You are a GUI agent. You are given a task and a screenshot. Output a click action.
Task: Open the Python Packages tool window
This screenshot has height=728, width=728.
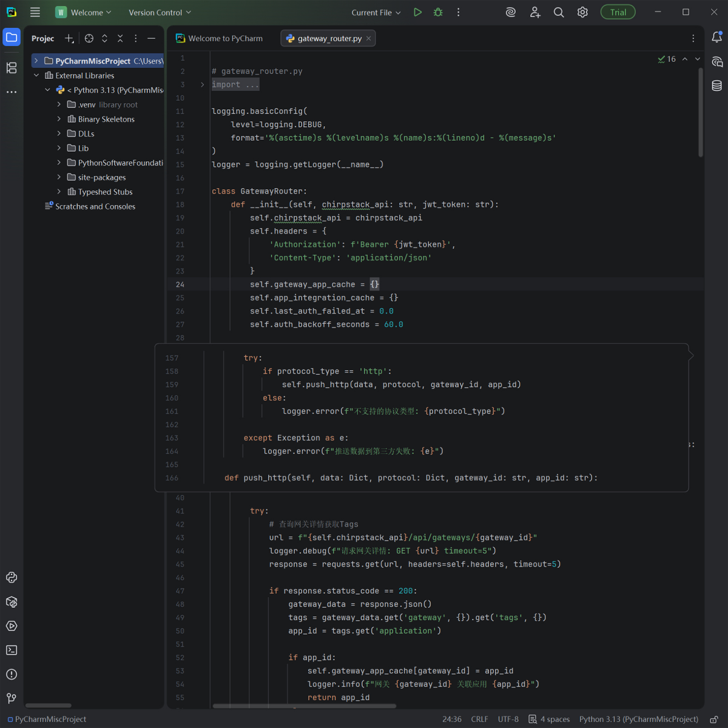pos(12,602)
